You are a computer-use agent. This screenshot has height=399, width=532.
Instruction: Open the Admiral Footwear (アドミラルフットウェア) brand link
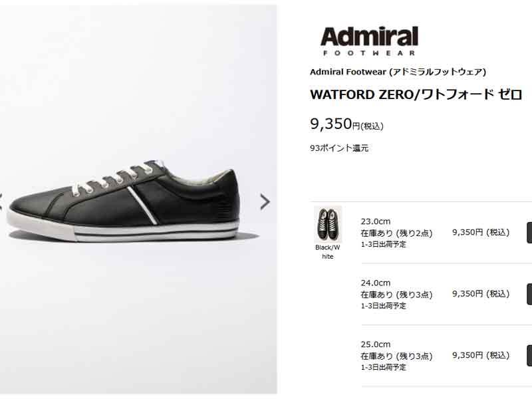click(398, 72)
